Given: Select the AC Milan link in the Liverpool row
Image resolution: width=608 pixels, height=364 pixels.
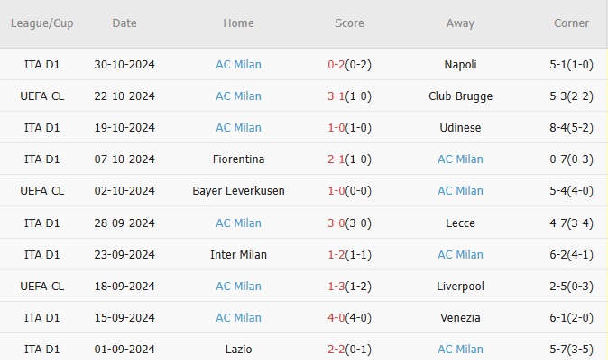Looking at the screenshot, I should pos(238,287).
